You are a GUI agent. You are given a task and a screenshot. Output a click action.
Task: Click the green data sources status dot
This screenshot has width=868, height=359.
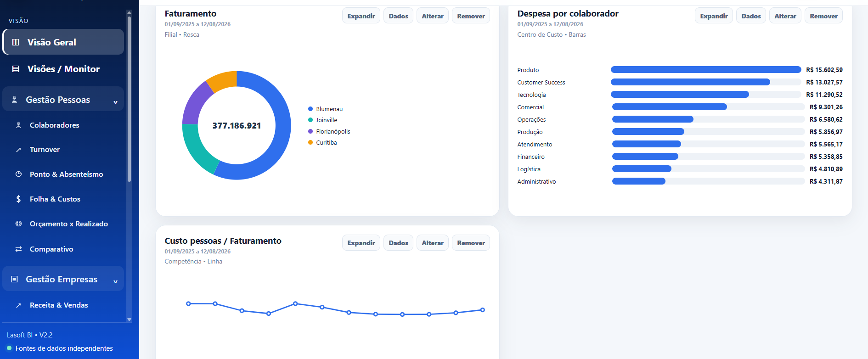point(9,348)
